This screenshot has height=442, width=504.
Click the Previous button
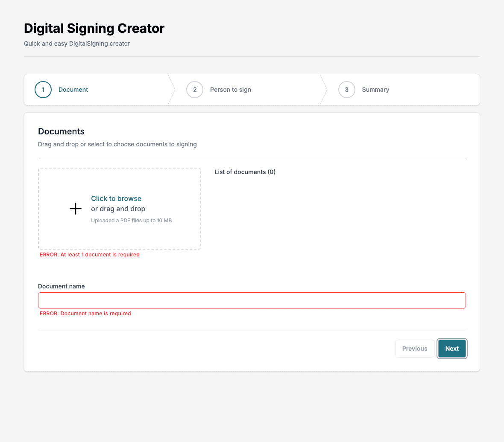point(415,349)
